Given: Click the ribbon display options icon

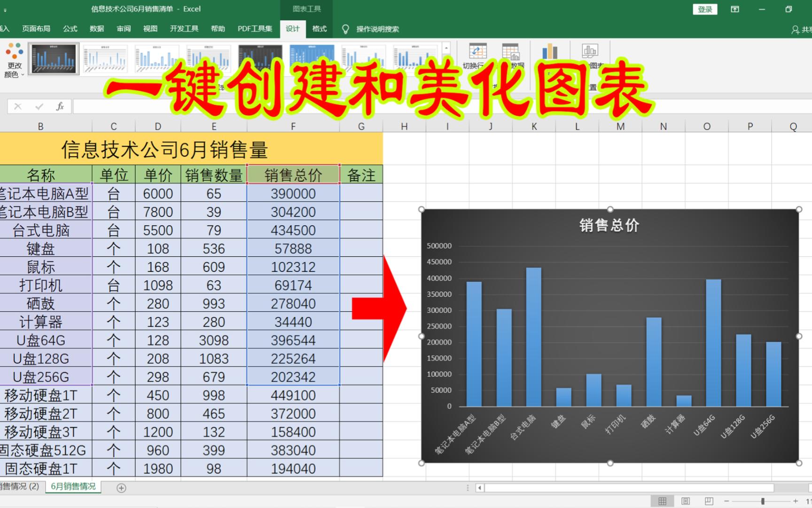Looking at the screenshot, I should [x=735, y=9].
